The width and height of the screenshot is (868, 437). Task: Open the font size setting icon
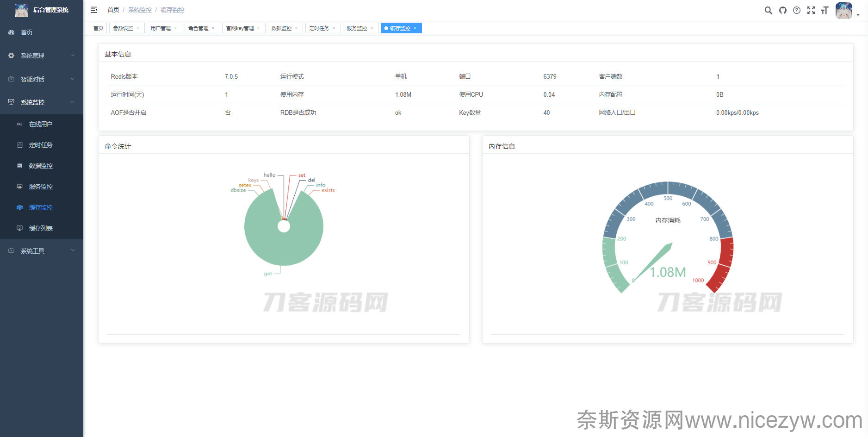(825, 10)
